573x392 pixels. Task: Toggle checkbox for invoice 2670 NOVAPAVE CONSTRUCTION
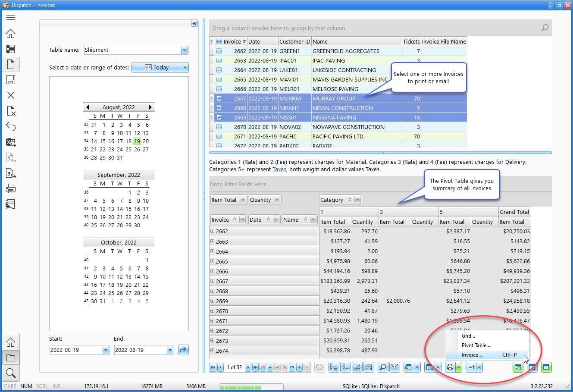click(x=219, y=127)
